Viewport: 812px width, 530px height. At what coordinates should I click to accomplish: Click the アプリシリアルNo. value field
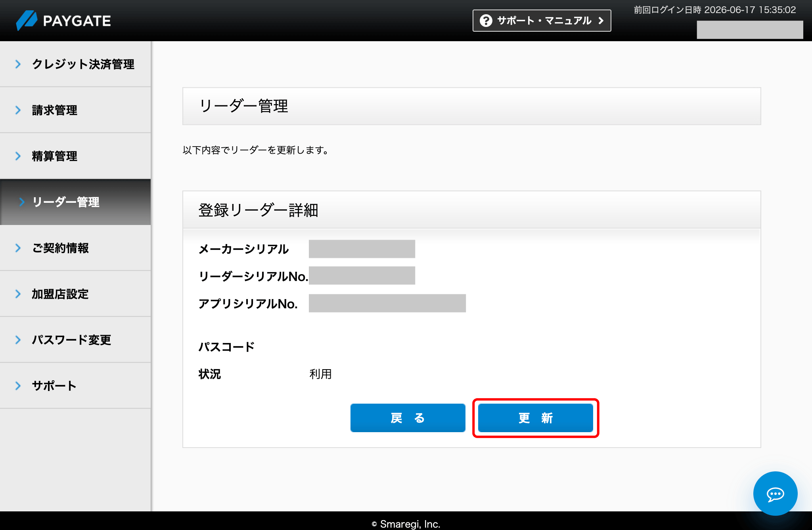point(387,303)
